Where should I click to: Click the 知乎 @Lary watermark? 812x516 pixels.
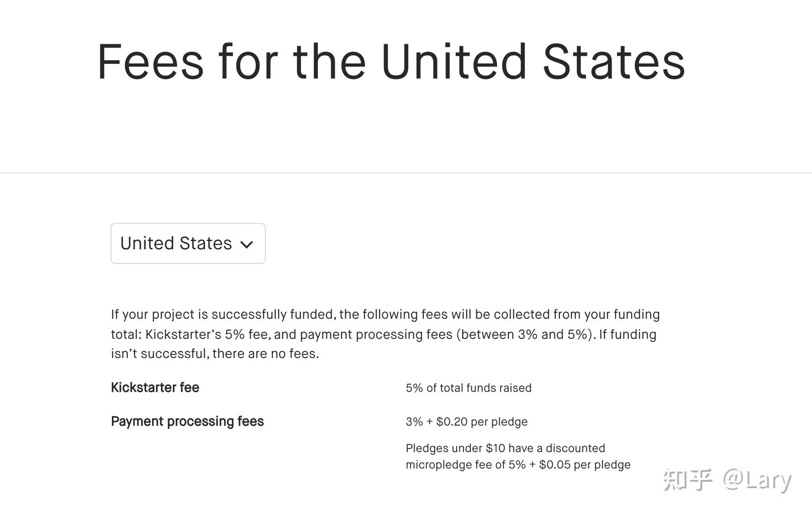pyautogui.click(x=727, y=480)
